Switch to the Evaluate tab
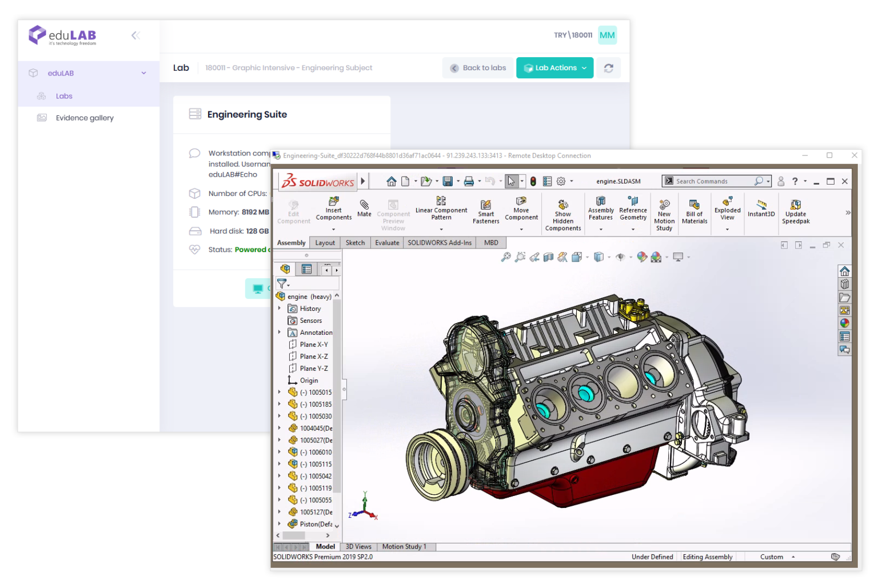 coord(387,243)
